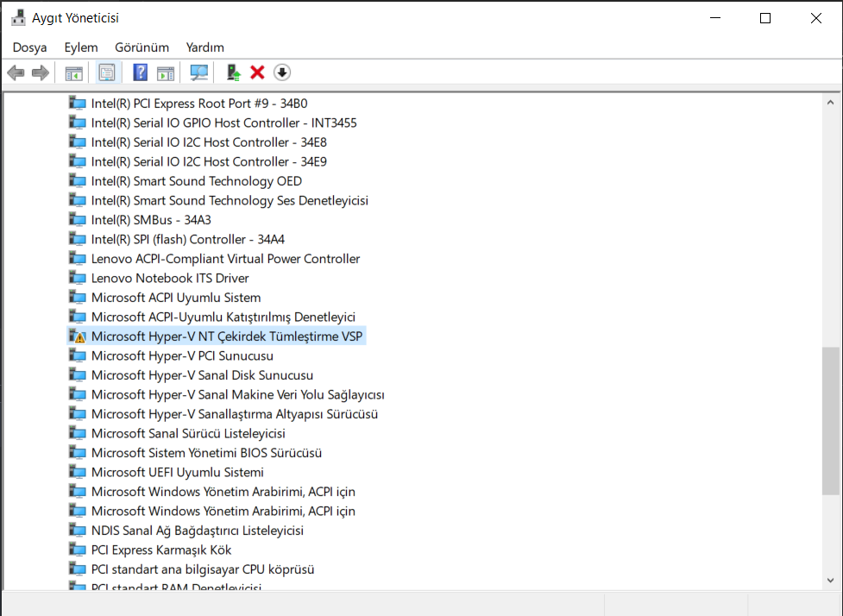Select Microsoft Hyper-V Sanallaştırma Altyapısı Sürücüsü
Viewport: 843px width, 616px height.
(x=235, y=414)
